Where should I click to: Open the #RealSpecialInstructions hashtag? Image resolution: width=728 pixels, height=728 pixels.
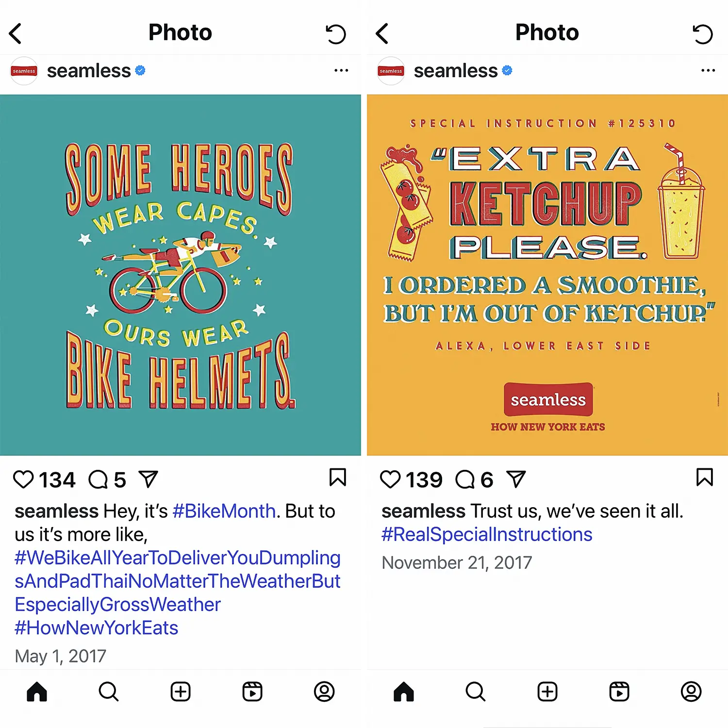click(x=487, y=534)
